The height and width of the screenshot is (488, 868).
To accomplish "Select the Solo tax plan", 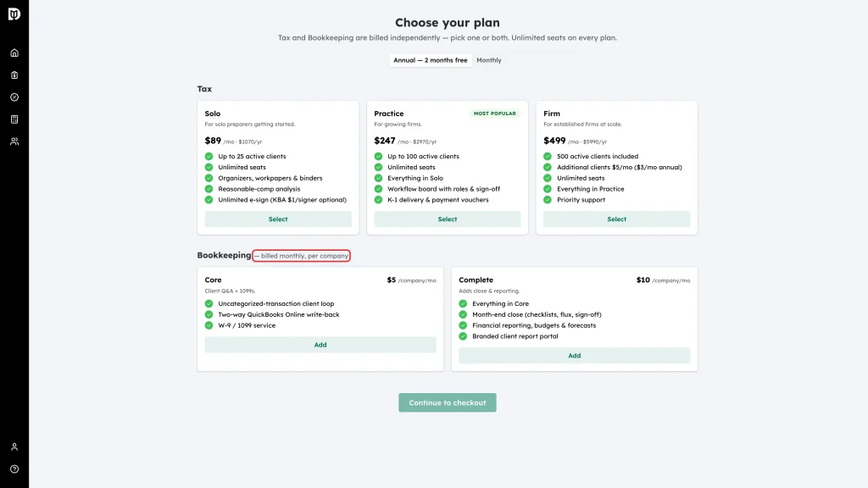I will click(x=278, y=219).
